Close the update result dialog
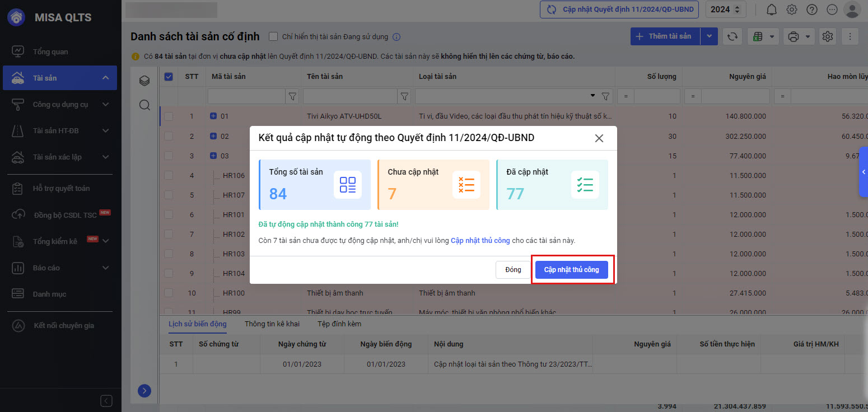The image size is (868, 412). 599,138
